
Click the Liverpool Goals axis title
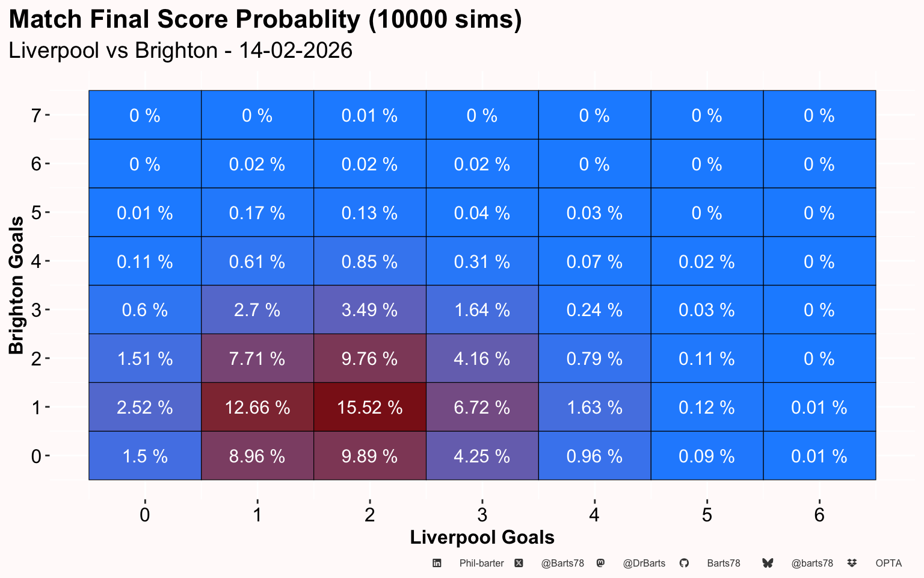(482, 537)
